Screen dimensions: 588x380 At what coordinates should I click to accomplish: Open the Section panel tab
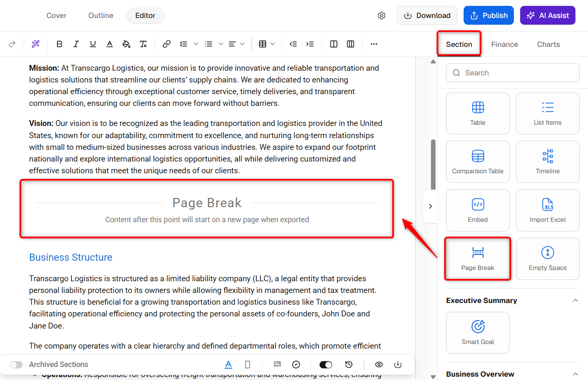[459, 44]
